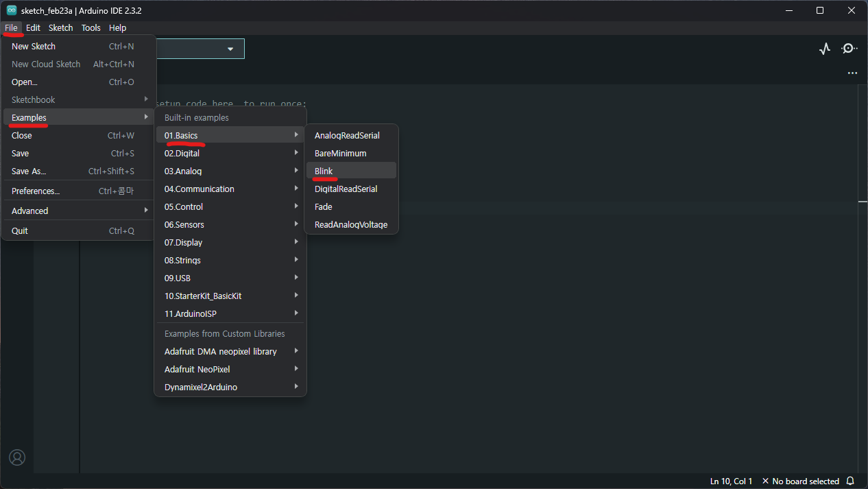The height and width of the screenshot is (489, 868).
Task: Minimize the Arduino IDE window
Action: [788, 10]
